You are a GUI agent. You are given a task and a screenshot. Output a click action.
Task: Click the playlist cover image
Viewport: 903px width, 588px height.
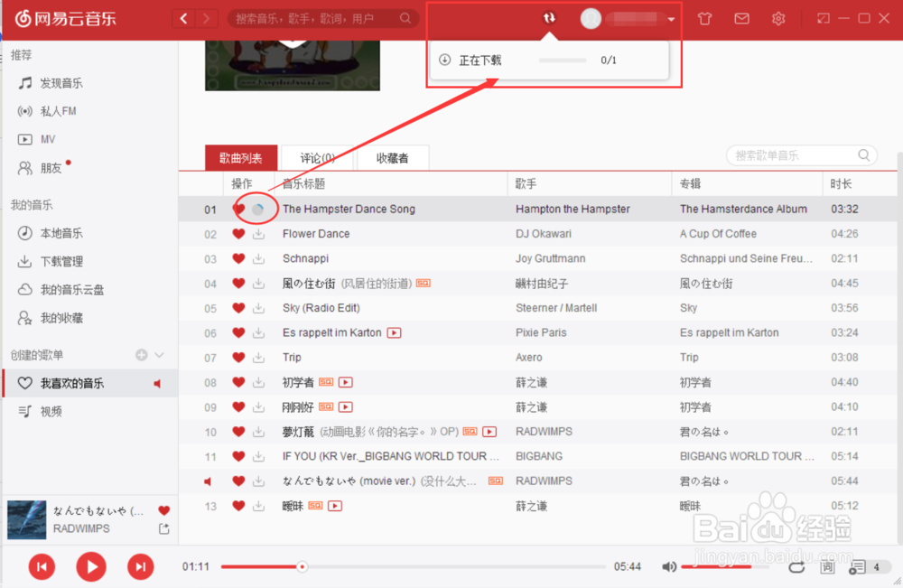(293, 65)
